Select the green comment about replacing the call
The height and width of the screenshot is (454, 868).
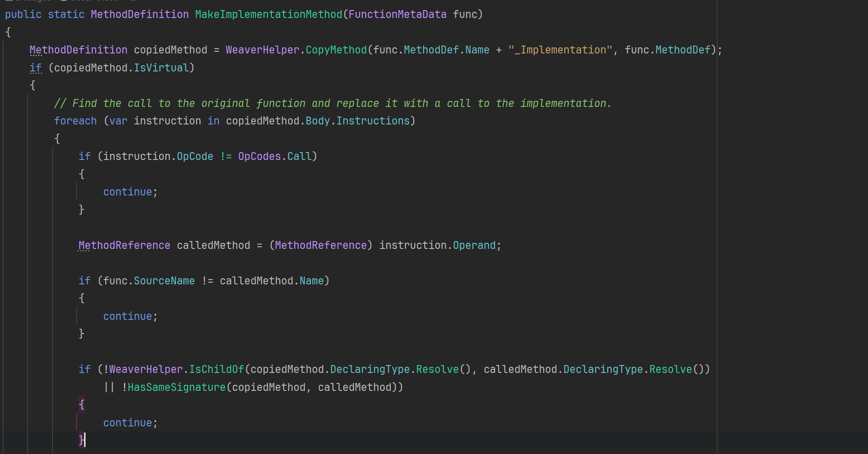(332, 103)
